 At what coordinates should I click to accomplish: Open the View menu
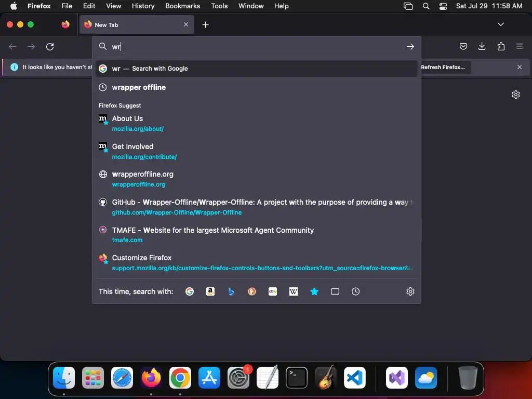point(113,6)
